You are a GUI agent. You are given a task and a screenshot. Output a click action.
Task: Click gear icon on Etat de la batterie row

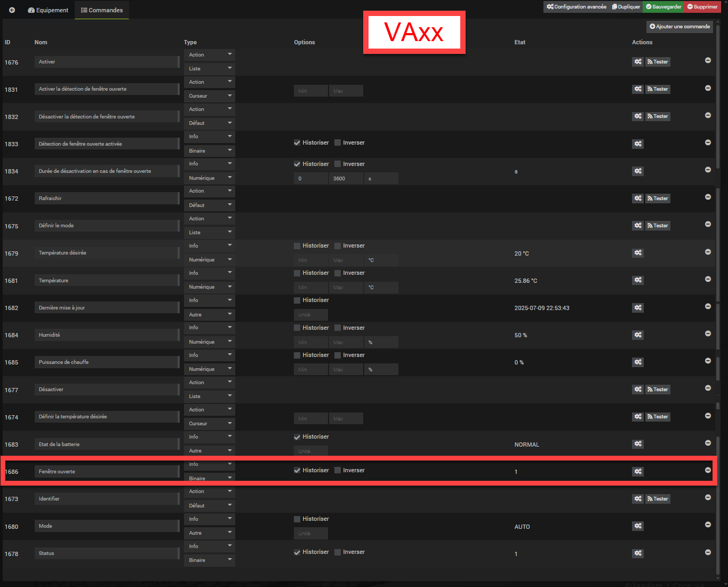click(x=638, y=444)
